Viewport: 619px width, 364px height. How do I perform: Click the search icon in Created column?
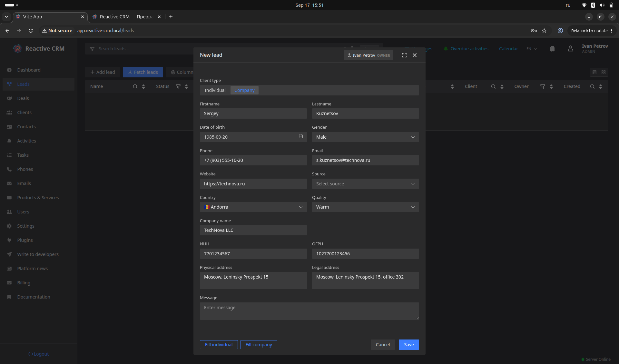[x=592, y=86]
